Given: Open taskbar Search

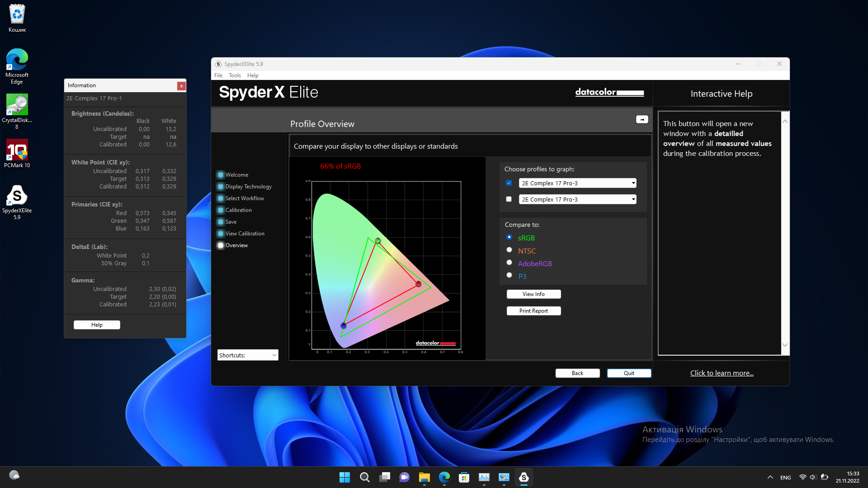Looking at the screenshot, I should (364, 477).
